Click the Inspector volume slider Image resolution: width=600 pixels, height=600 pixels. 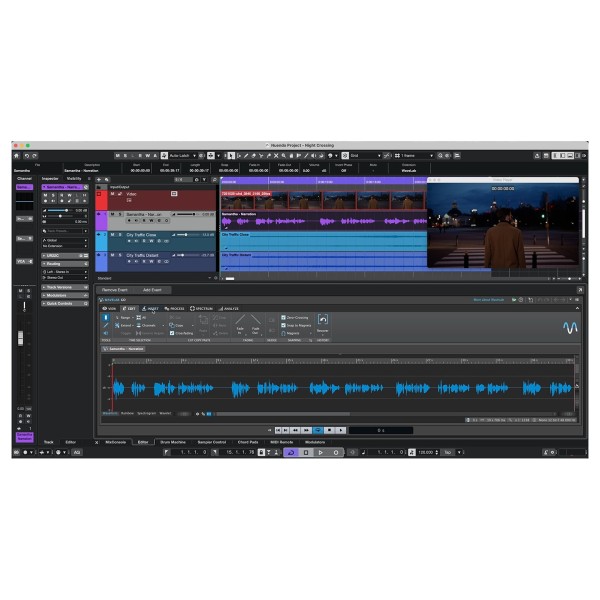coord(62,210)
